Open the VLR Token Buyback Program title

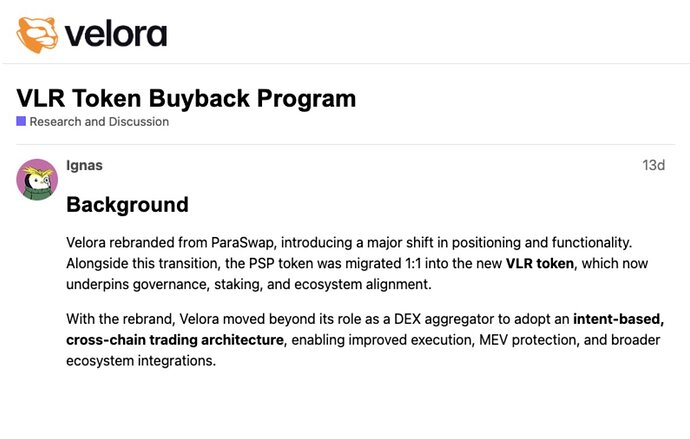[186, 98]
